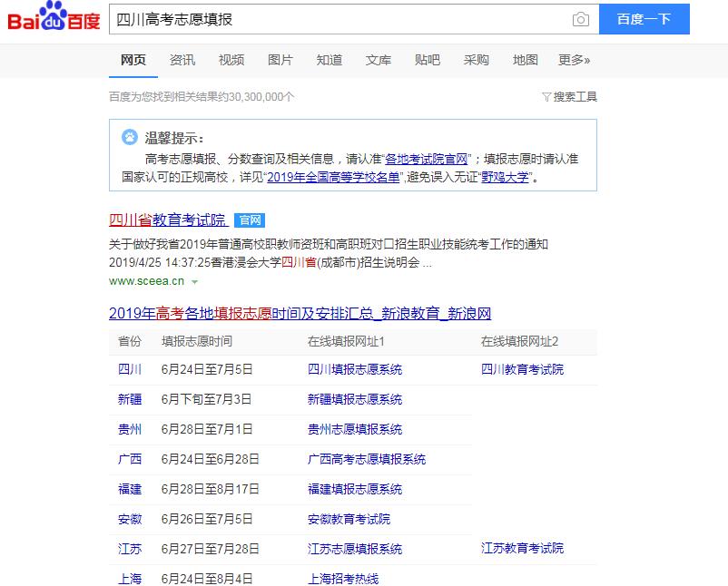Click 广西 province link
This screenshot has height=586, width=728.
click(x=130, y=459)
